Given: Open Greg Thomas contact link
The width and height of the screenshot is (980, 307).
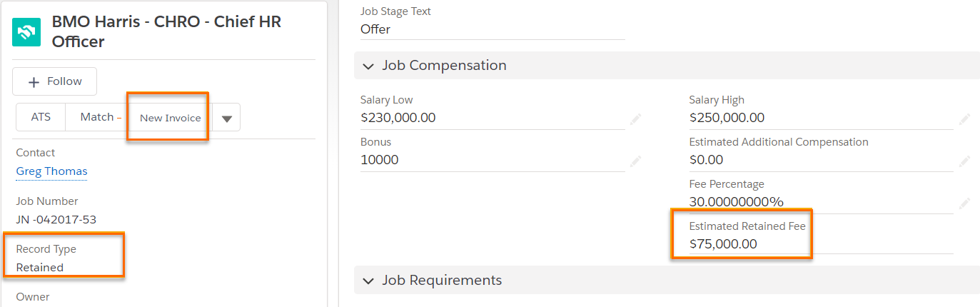Looking at the screenshot, I should tap(51, 171).
